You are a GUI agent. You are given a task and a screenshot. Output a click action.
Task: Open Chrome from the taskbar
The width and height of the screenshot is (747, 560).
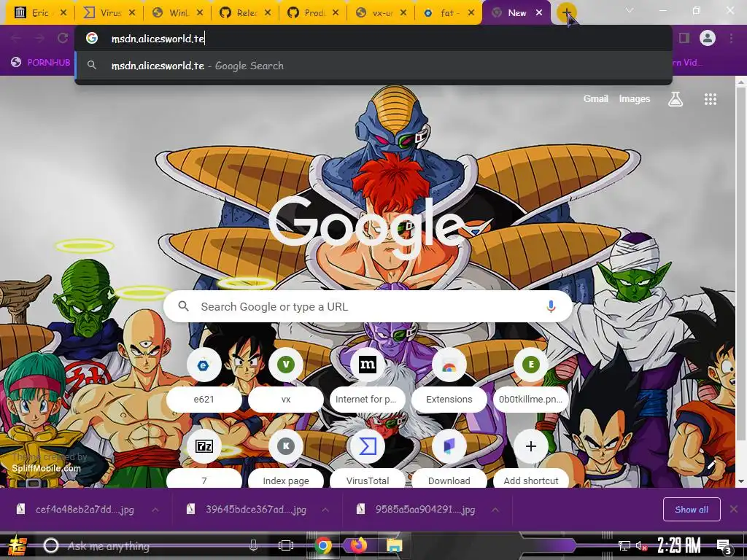pyautogui.click(x=322, y=545)
